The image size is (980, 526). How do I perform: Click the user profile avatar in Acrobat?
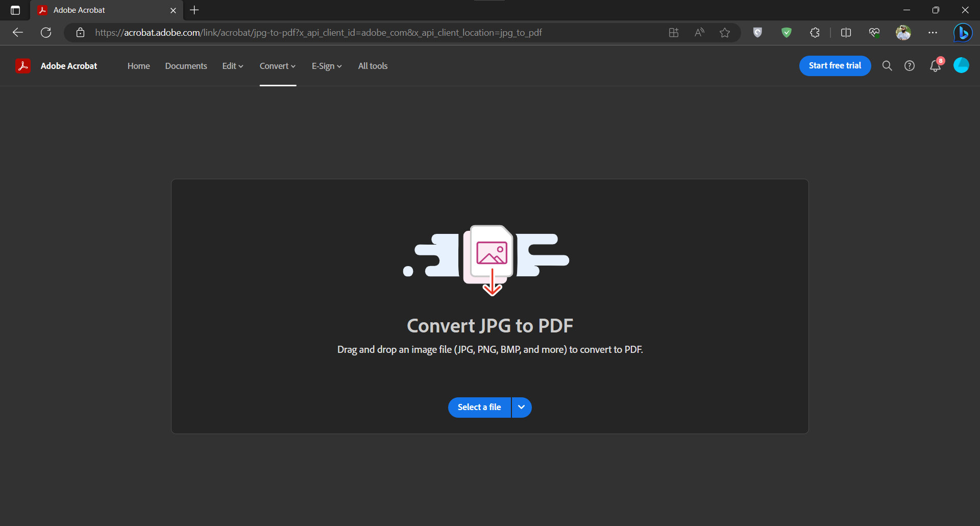(x=962, y=65)
